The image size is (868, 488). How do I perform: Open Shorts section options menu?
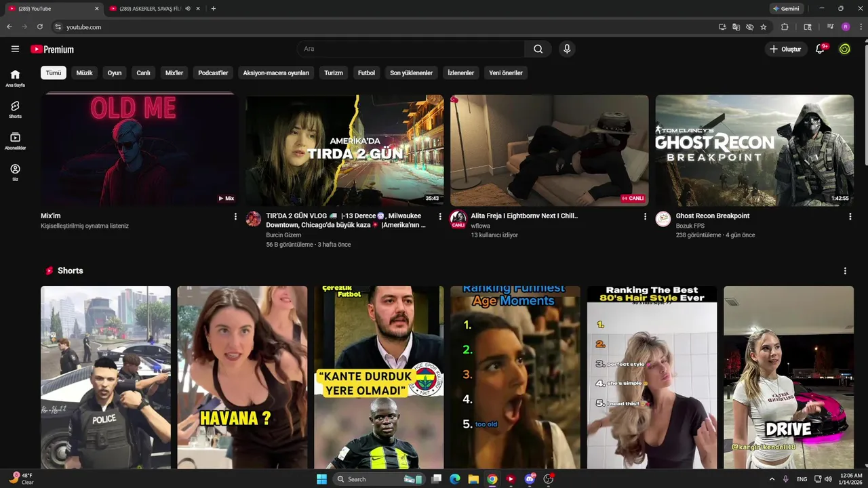pyautogui.click(x=845, y=270)
